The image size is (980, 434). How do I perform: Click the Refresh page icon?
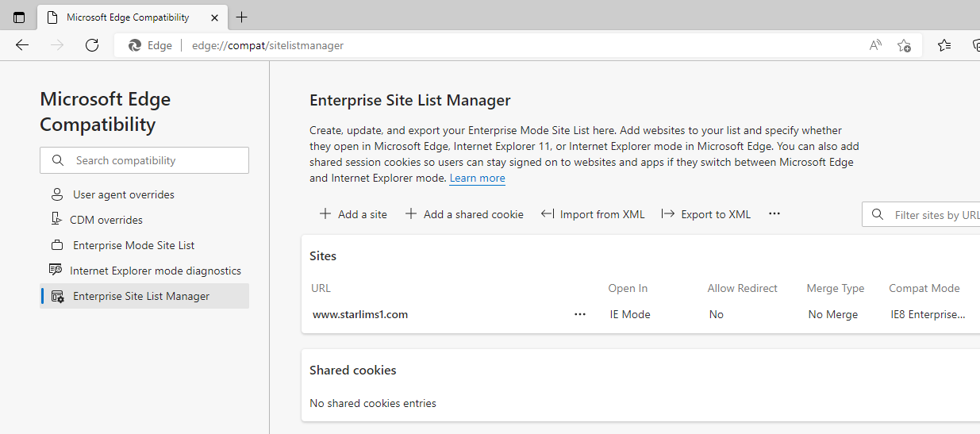[92, 45]
